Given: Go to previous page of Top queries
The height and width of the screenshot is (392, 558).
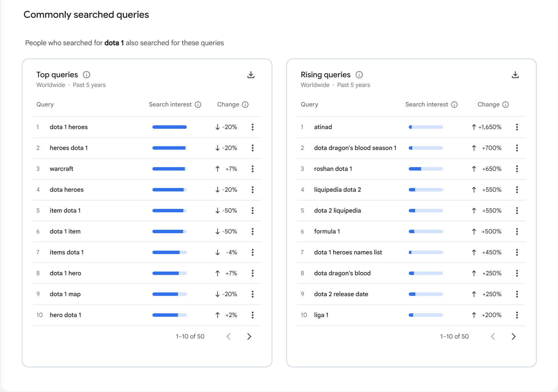Looking at the screenshot, I should [x=229, y=336].
